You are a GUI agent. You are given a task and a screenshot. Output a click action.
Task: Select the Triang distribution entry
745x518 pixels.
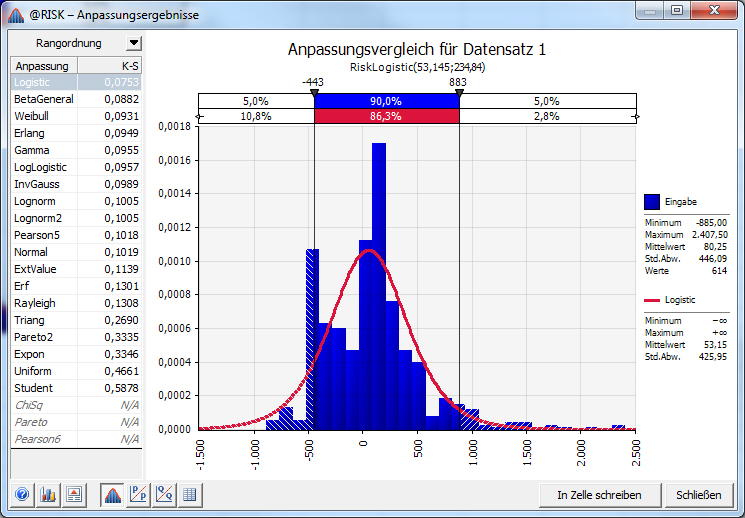click(x=76, y=320)
